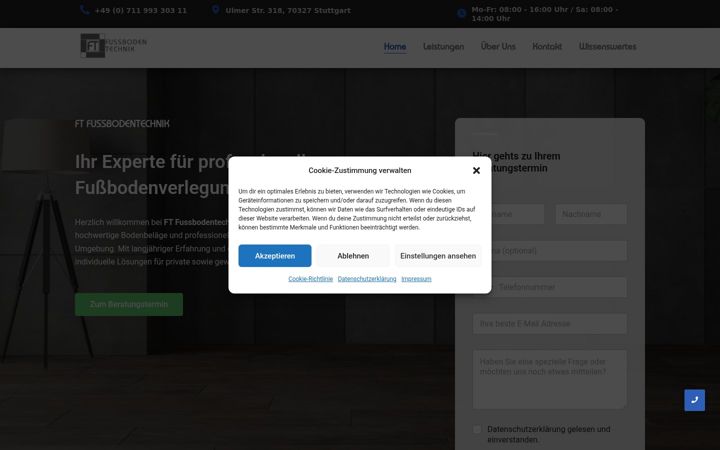720x450 pixels.
Task: Open the Kontakt menu item
Action: [x=547, y=46]
